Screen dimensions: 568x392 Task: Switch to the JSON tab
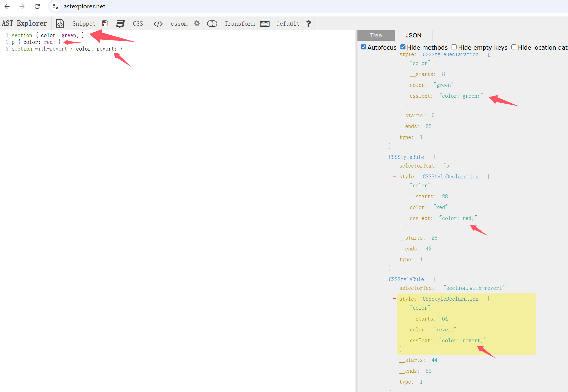pos(413,35)
